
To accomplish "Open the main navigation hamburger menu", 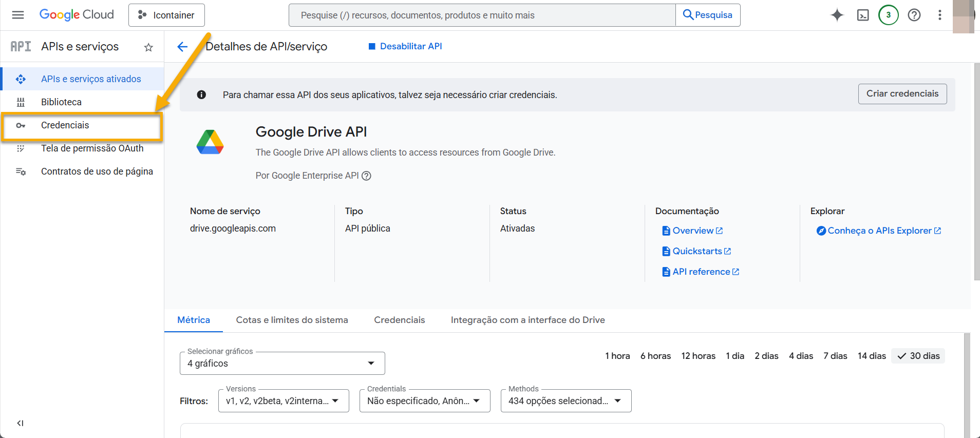I will [x=18, y=15].
